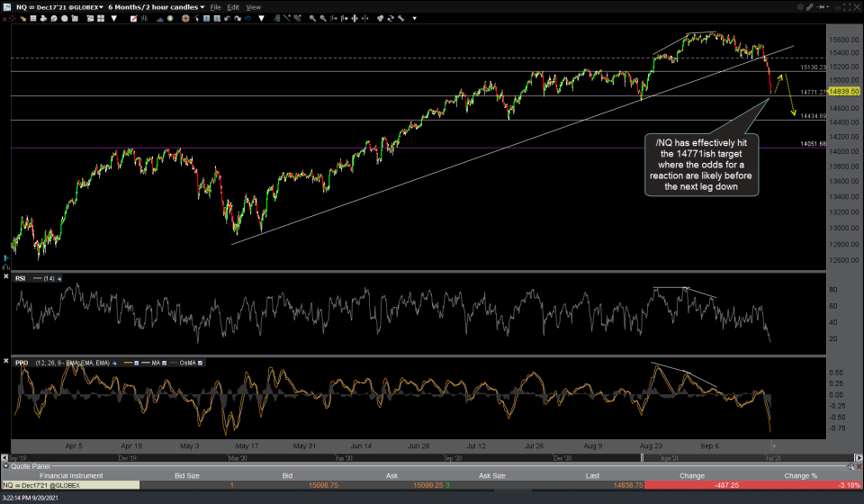The width and height of the screenshot is (864, 504).
Task: Open the Edit menu
Action: pyautogui.click(x=233, y=7)
